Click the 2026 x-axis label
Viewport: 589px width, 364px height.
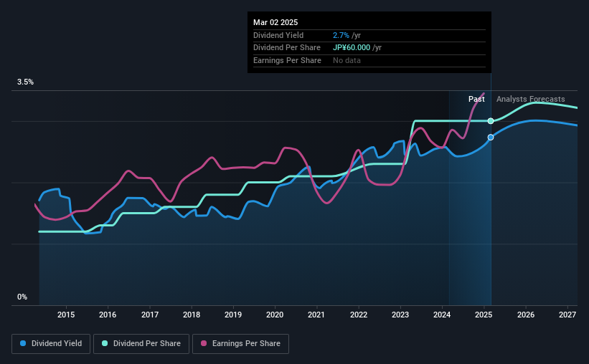526,315
